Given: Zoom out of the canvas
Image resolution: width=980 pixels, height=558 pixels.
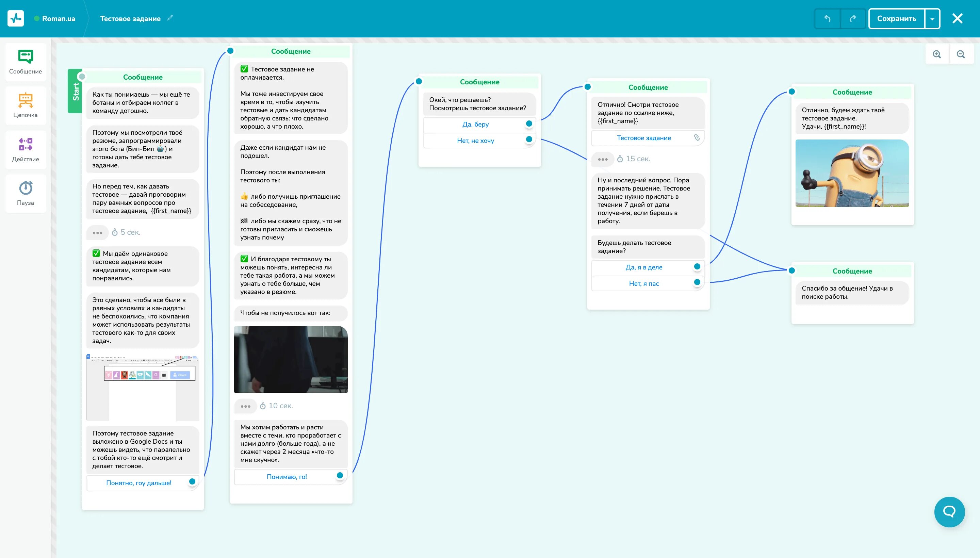Looking at the screenshot, I should (961, 54).
